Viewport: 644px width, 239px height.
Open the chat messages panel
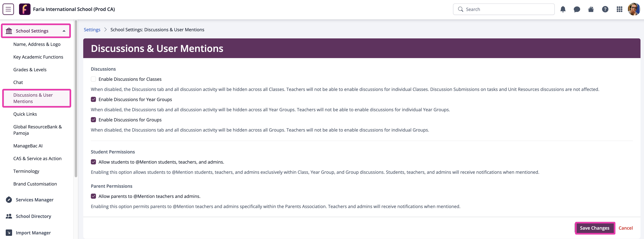(x=577, y=9)
